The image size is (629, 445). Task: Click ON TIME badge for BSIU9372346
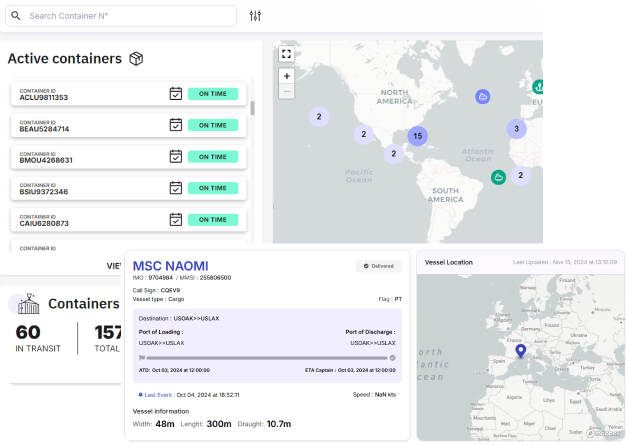[213, 188]
